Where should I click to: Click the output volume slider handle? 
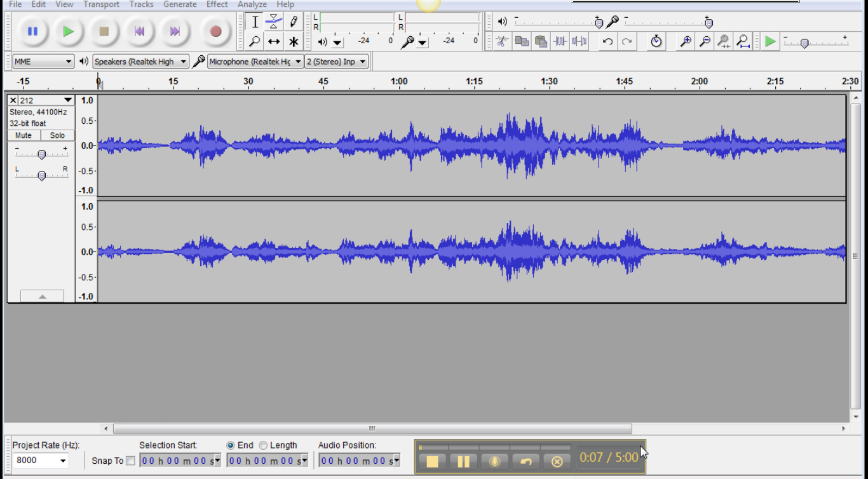pos(599,24)
